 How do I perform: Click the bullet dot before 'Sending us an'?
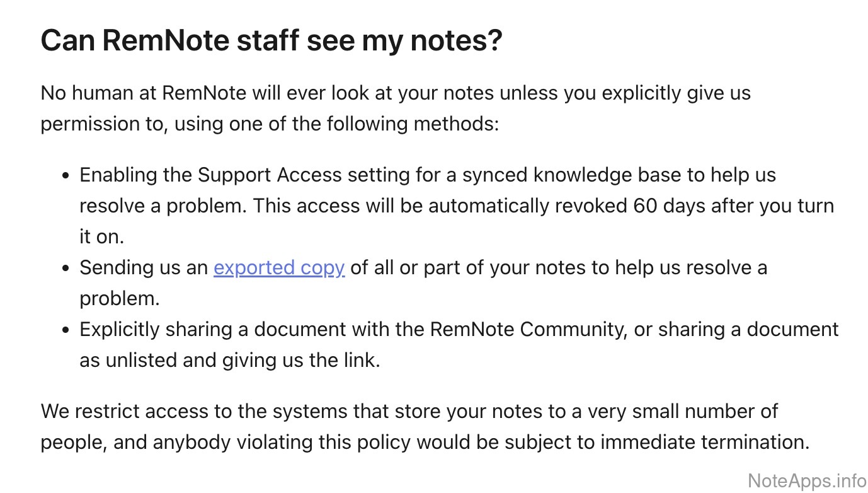pos(66,269)
